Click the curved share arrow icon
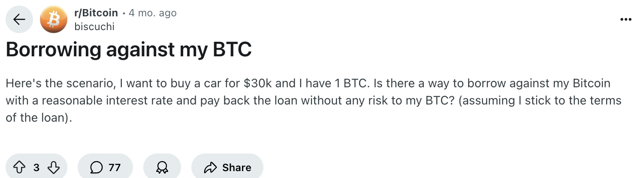Viewport: 644px width, 178px height. [x=211, y=167]
